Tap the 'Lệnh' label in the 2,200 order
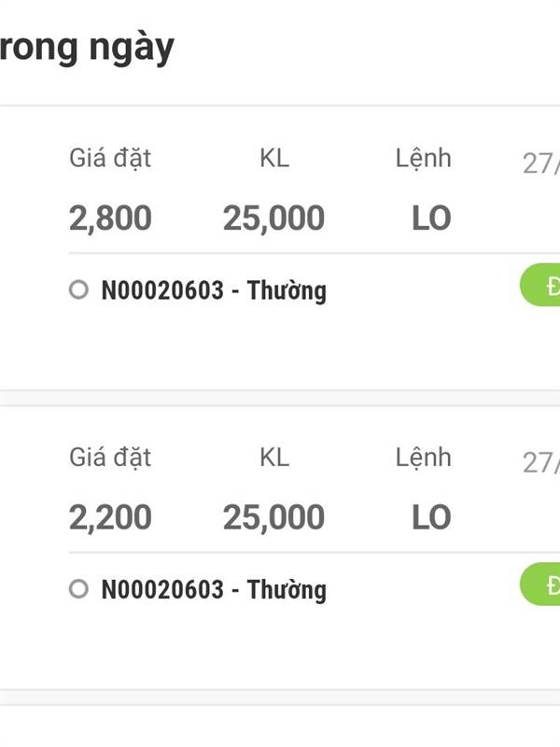This screenshot has width=560, height=747. coord(423,458)
